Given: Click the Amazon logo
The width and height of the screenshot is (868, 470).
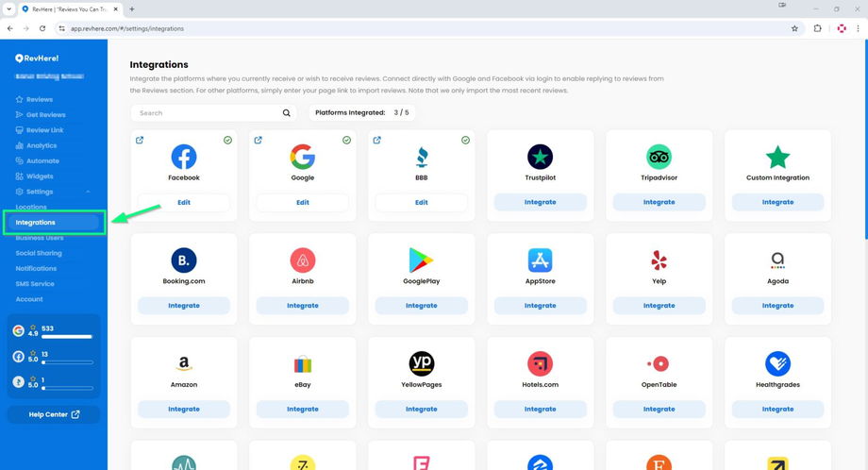Looking at the screenshot, I should (x=184, y=363).
